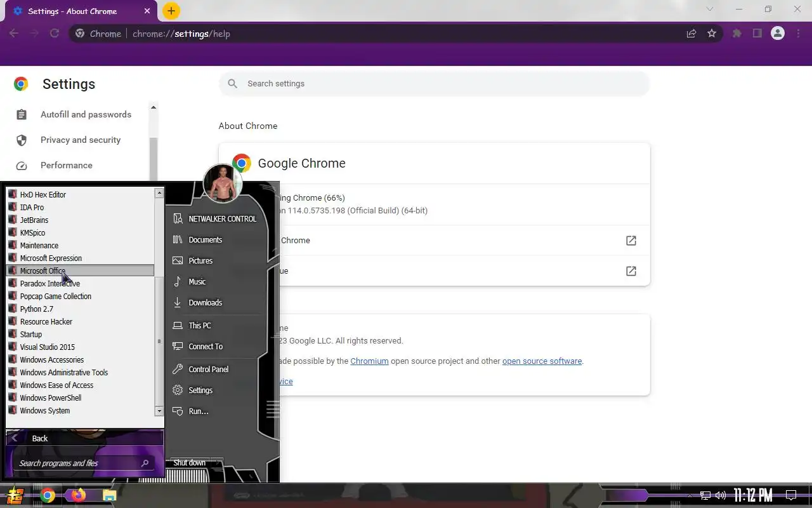Viewport: 812px width, 508px height.
Task: Click programs list scroll up arrow
Action: tap(159, 193)
